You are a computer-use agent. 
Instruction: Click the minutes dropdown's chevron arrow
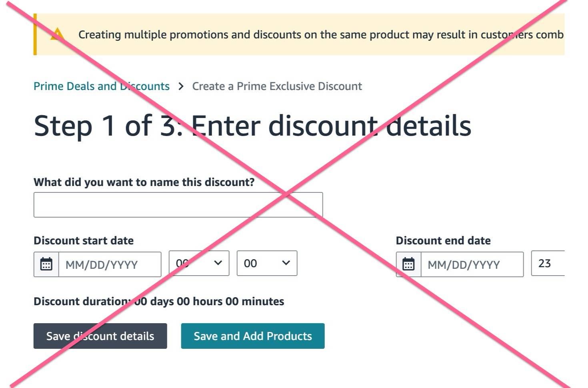[x=286, y=263]
